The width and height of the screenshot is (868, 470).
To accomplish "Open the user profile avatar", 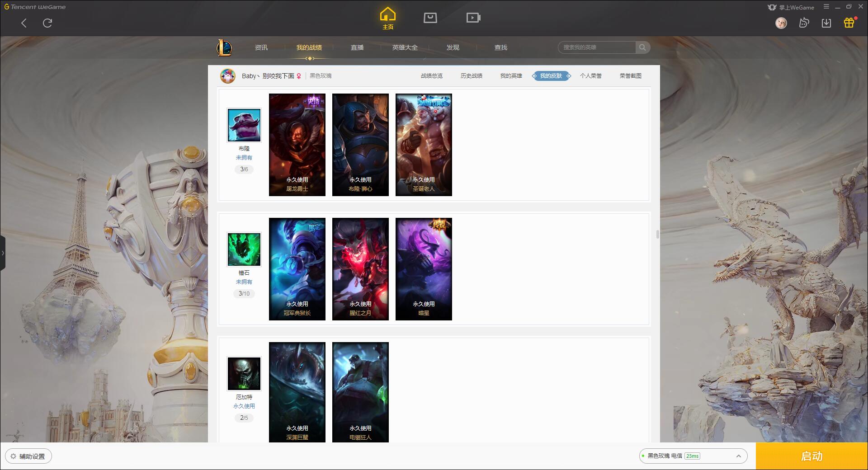I will 781,23.
